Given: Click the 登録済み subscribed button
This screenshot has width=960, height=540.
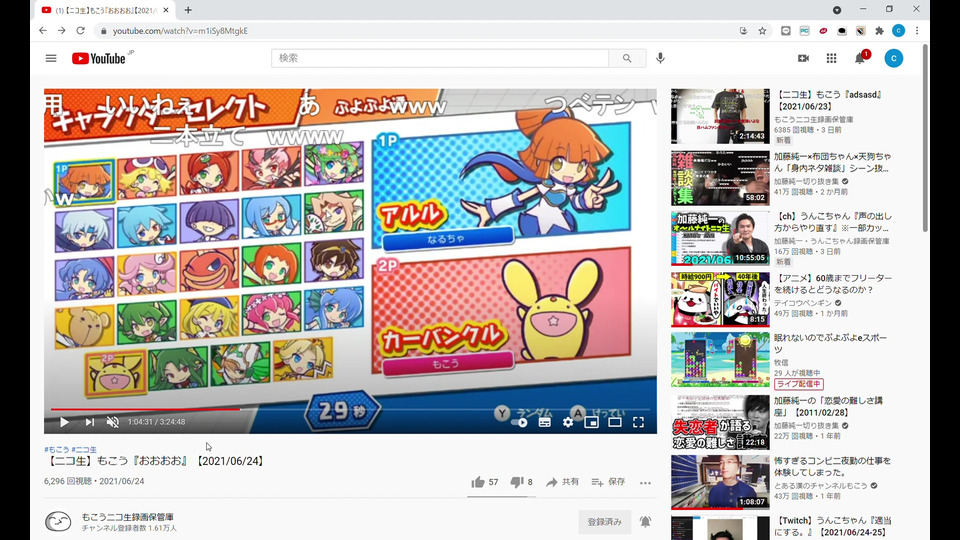Looking at the screenshot, I should [604, 522].
